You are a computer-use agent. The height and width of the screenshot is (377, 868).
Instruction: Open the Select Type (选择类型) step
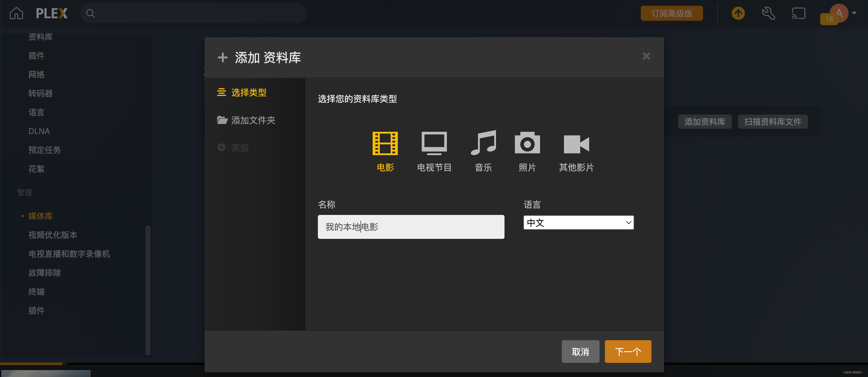click(248, 92)
